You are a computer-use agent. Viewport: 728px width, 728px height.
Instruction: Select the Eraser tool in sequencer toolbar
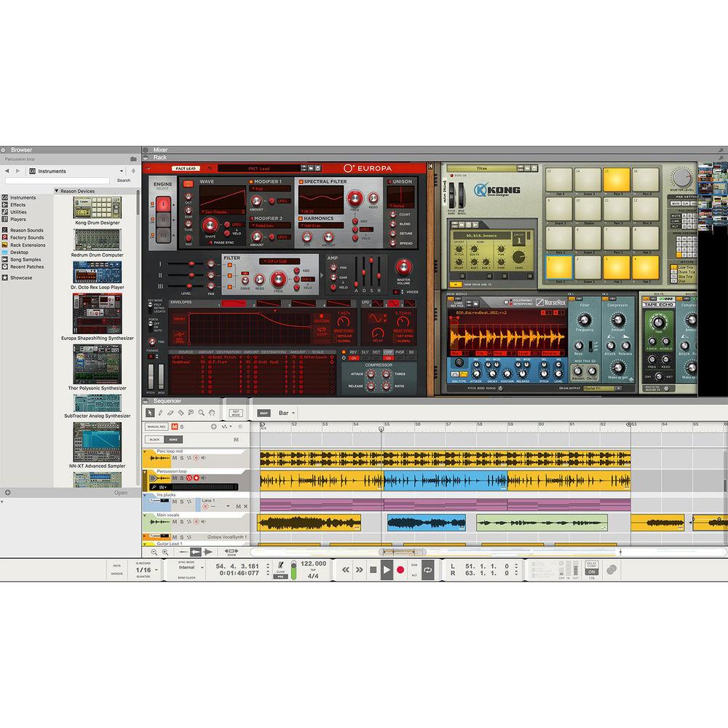170,413
